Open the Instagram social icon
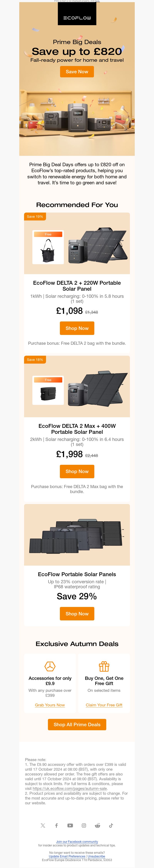This screenshot has width=154, height=868. pos(84,825)
